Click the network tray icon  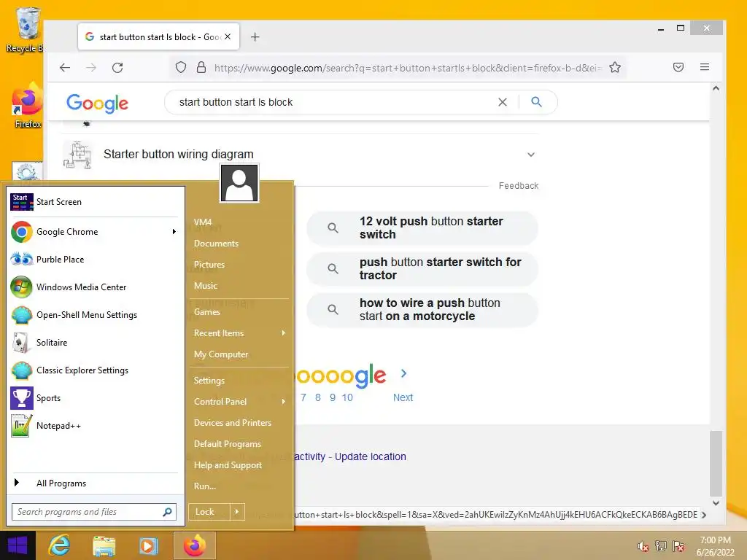[x=661, y=546]
